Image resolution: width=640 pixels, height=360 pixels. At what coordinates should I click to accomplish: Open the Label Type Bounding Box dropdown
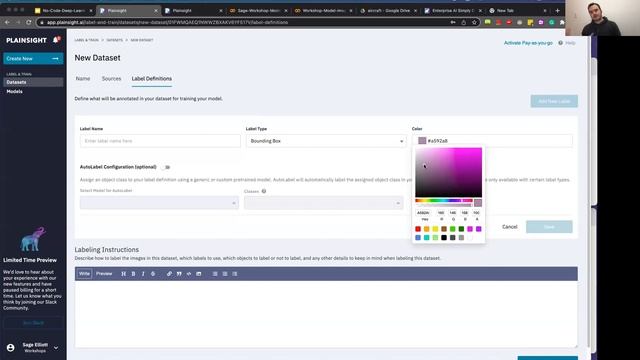pos(326,141)
